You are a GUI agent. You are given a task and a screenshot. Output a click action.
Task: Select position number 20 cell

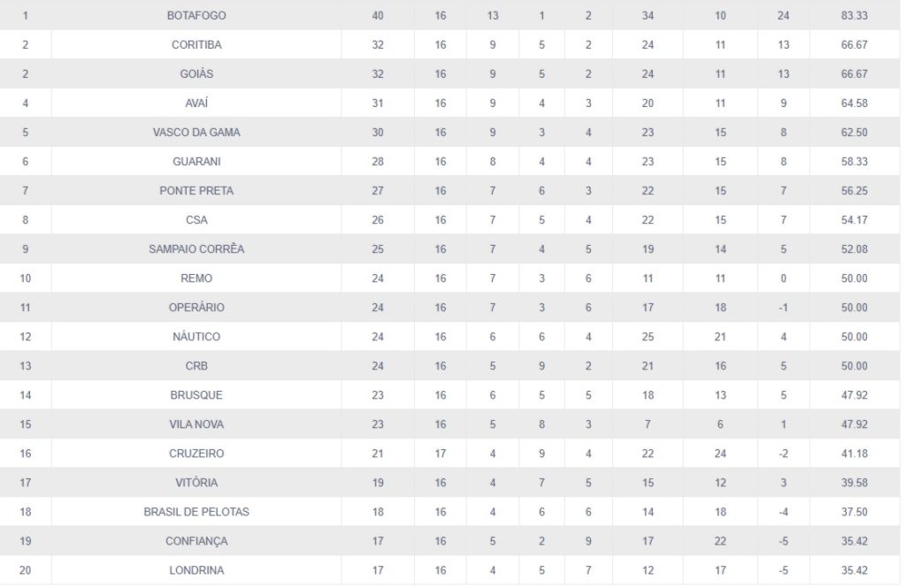[x=25, y=570]
